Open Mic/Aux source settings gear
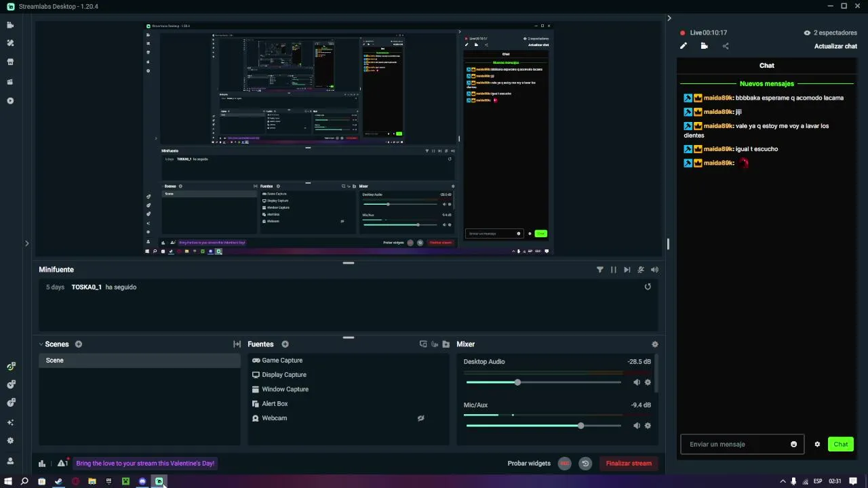868x488 pixels. 648,426
